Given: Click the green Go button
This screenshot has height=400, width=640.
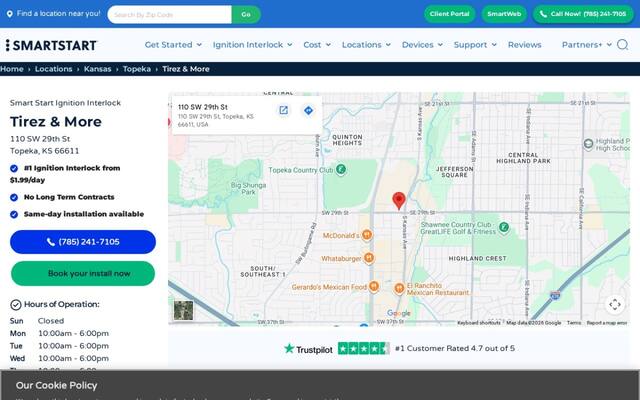Looking at the screenshot, I should [x=246, y=15].
